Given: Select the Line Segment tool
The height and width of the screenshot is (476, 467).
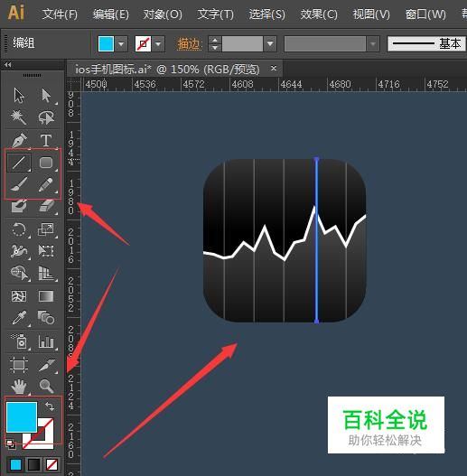Looking at the screenshot, I should pyautogui.click(x=19, y=163).
